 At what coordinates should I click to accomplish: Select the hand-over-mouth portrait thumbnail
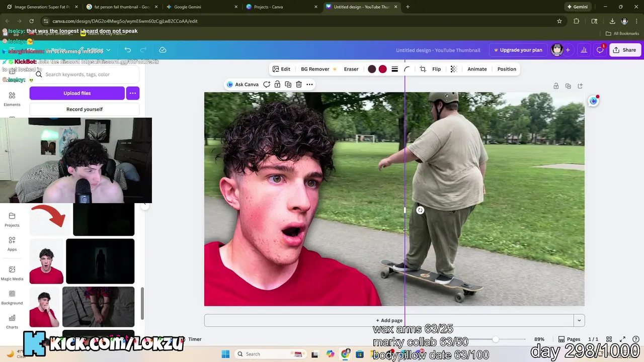click(44, 307)
